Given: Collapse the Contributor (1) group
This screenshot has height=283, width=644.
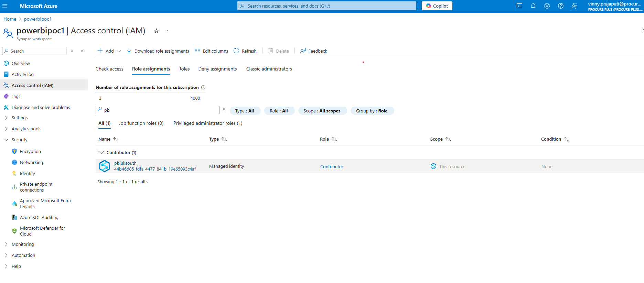Looking at the screenshot, I should (101, 152).
